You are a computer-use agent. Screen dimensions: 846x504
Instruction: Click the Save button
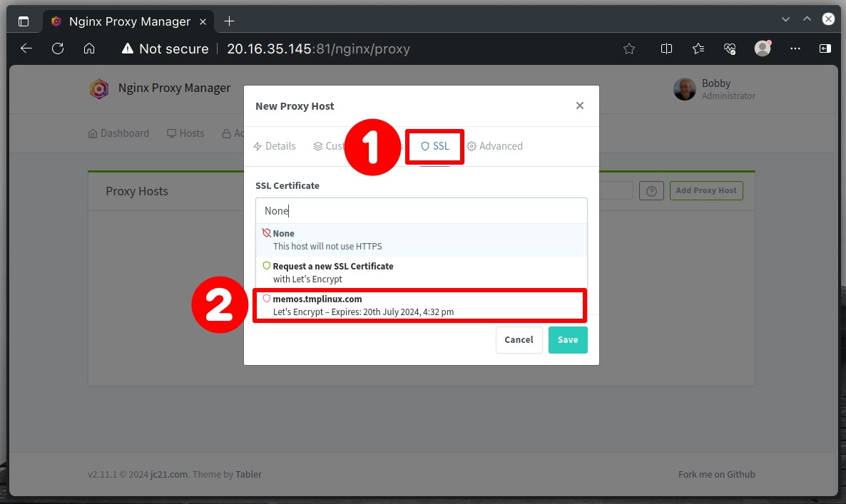568,339
